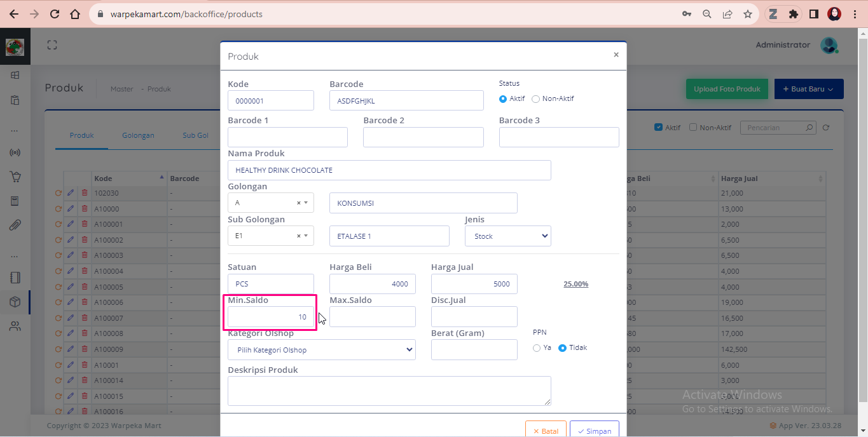Select the Aktif status radio button
The image size is (868, 437).
tap(503, 99)
